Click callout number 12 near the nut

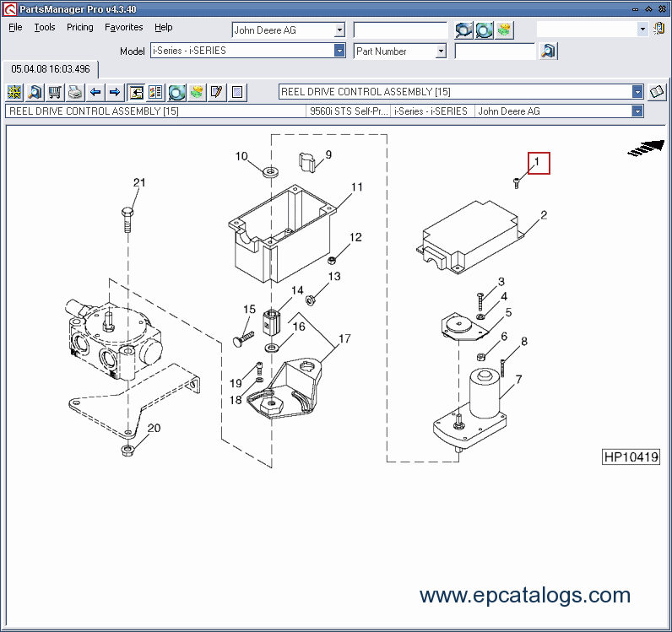coord(355,237)
